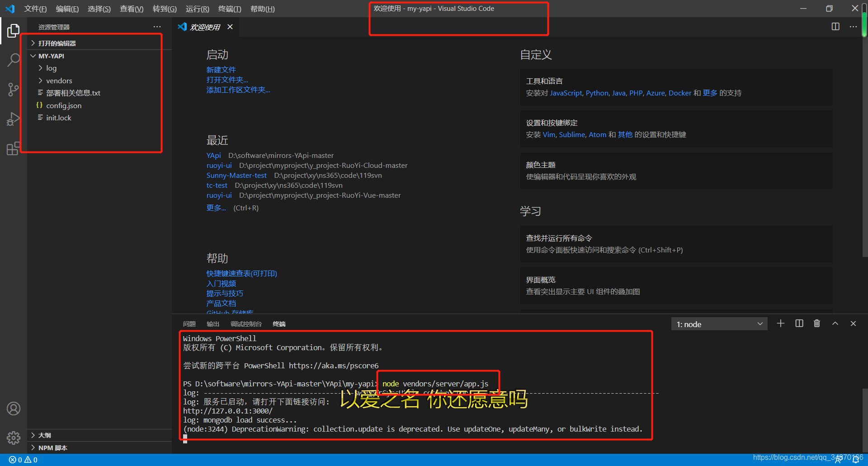Select the 欢迎使用 editor tab
This screenshot has width=868, height=466.
click(204, 27)
